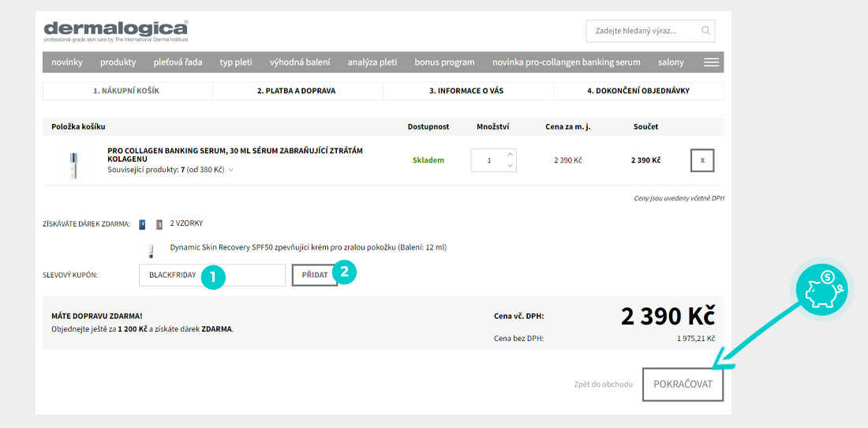Expand related products chevron

231,170
